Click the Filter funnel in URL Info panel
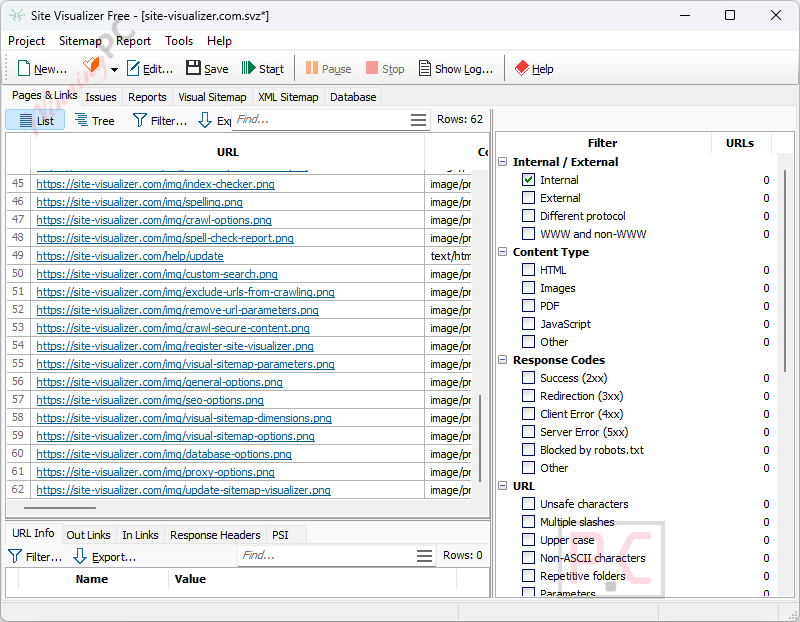The height and width of the screenshot is (622, 800). tap(15, 556)
